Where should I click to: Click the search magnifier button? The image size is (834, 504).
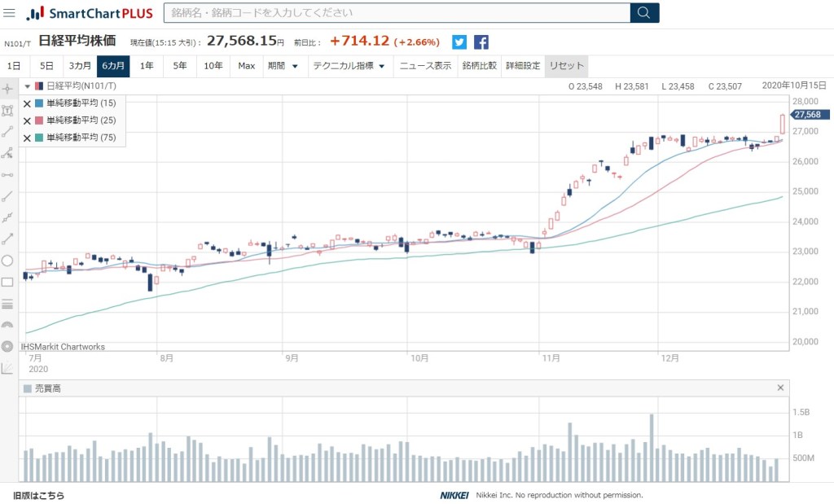click(644, 13)
